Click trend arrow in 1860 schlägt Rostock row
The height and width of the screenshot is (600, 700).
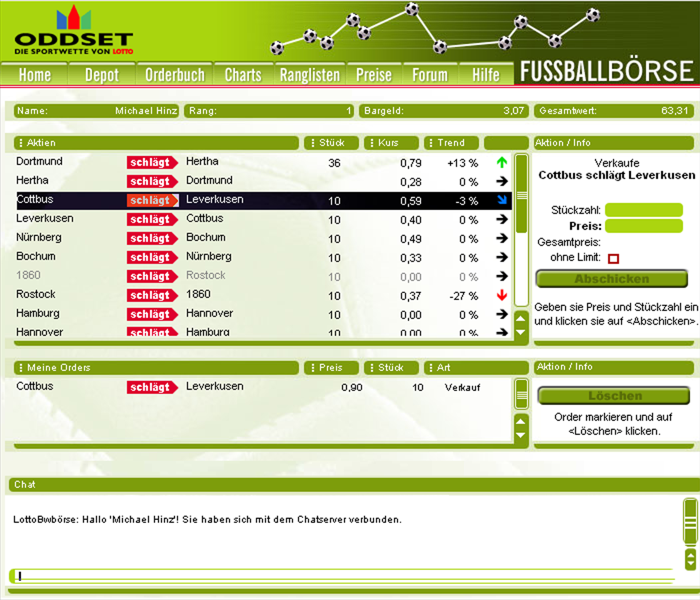click(502, 276)
